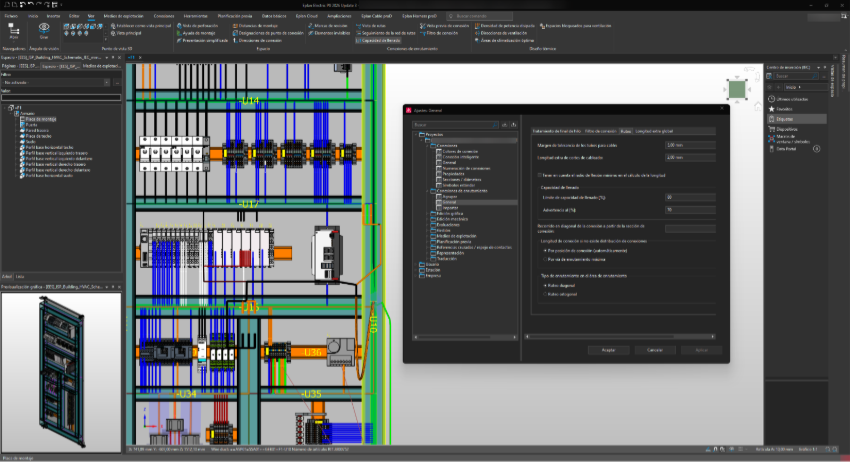Switch to the Filtro de conexión dialog tab

tap(601, 131)
